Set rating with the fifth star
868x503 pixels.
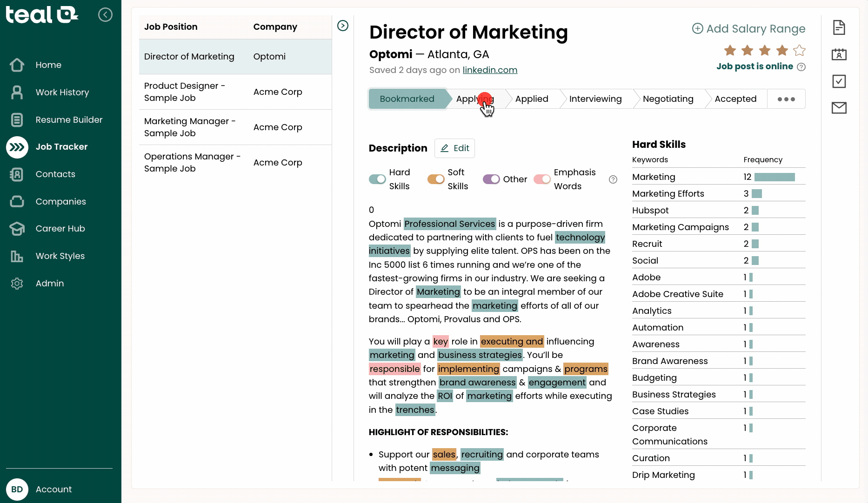coord(799,50)
